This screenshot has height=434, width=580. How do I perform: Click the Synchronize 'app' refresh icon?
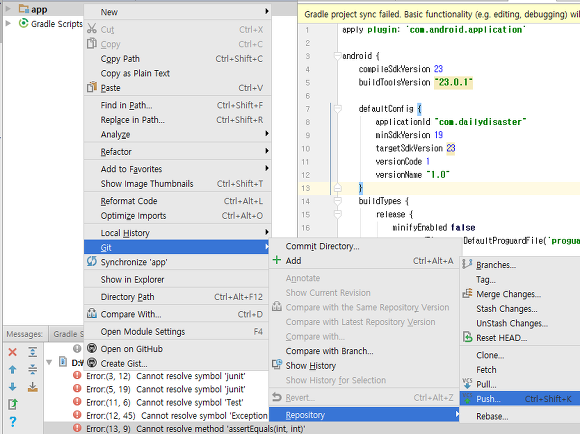click(x=91, y=262)
